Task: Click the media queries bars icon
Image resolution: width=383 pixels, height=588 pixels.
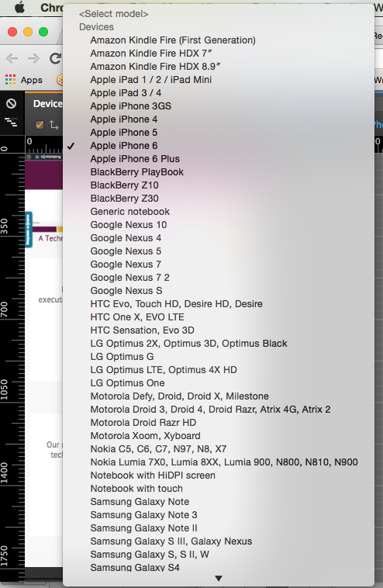Action: [x=12, y=123]
